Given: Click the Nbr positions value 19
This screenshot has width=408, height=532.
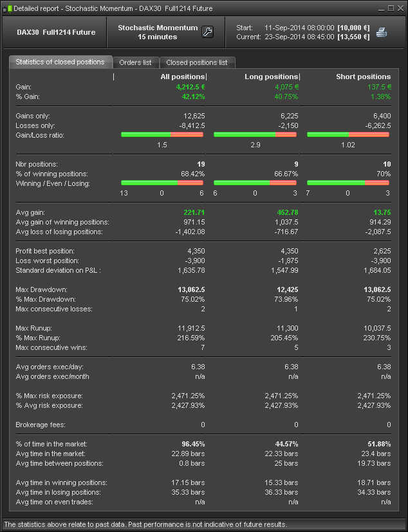Looking at the screenshot, I should tap(201, 164).
